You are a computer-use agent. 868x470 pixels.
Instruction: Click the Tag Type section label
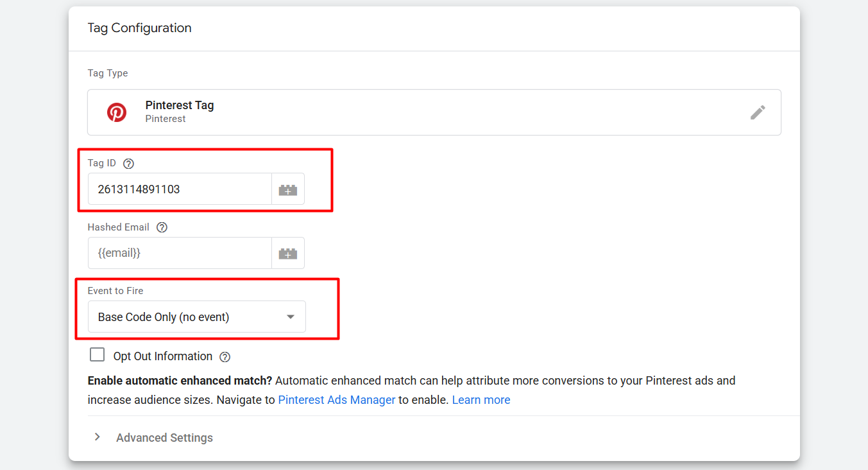pos(108,73)
